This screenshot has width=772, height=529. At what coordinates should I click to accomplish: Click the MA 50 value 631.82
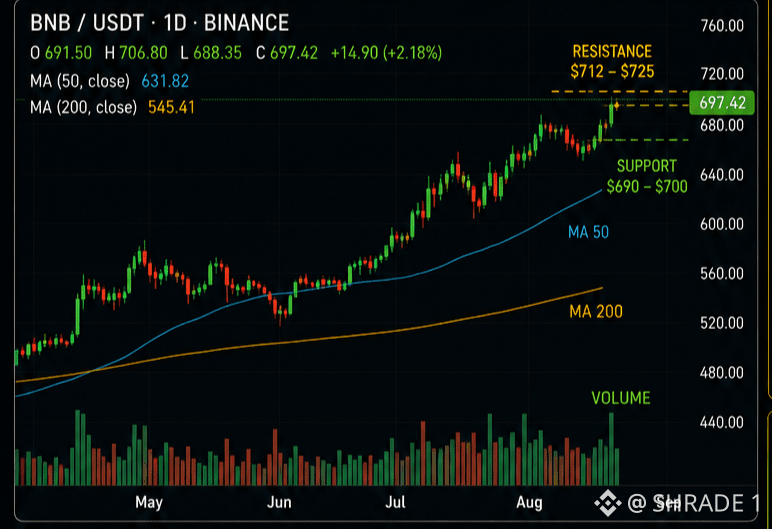(x=165, y=81)
